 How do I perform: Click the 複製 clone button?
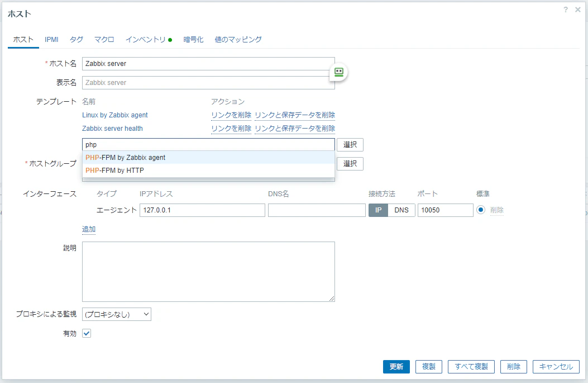pyautogui.click(x=429, y=366)
